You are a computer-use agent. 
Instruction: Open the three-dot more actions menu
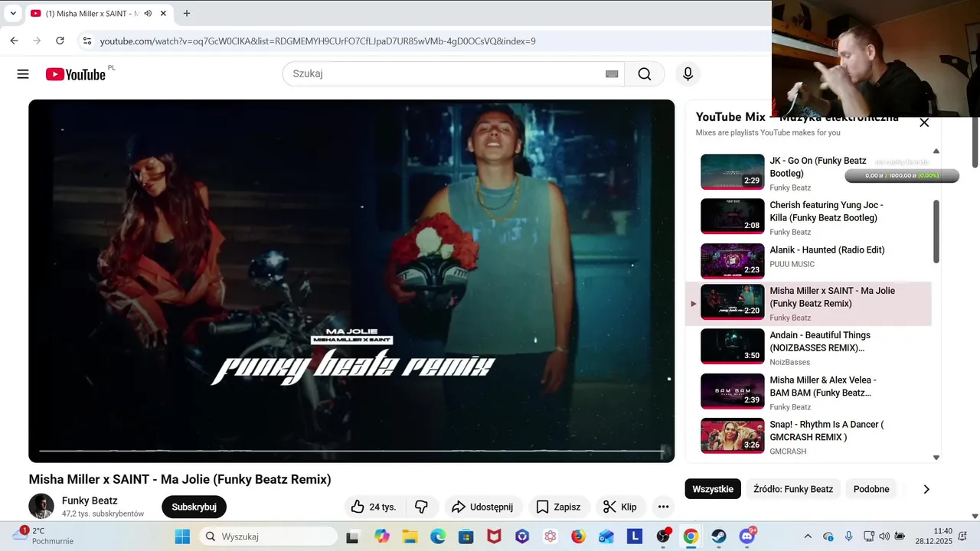pyautogui.click(x=664, y=507)
